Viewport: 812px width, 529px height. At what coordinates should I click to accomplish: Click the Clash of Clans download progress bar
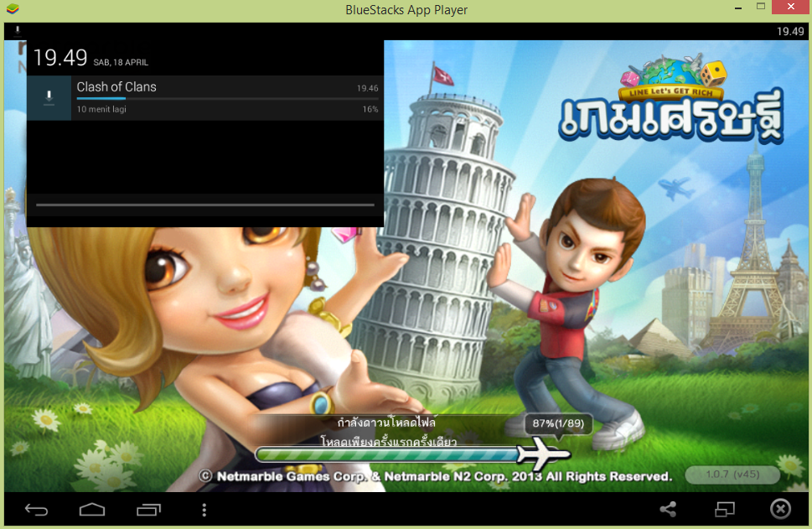click(x=227, y=98)
